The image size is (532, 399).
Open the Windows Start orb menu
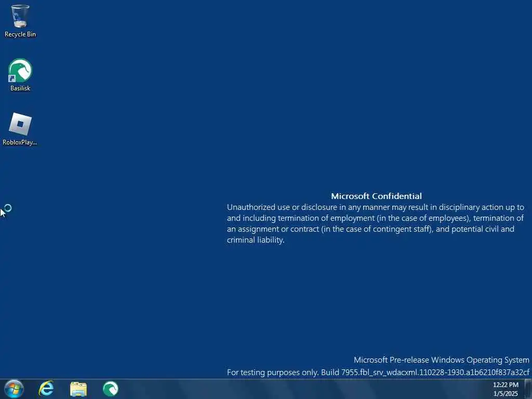(x=14, y=389)
